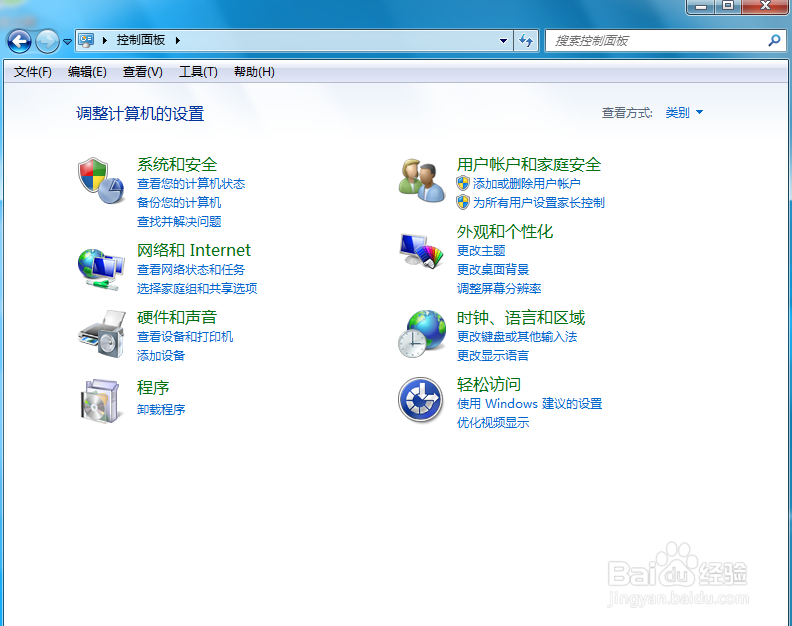The width and height of the screenshot is (792, 626).
Task: Open 外观和个性化 category heading
Action: click(x=505, y=231)
